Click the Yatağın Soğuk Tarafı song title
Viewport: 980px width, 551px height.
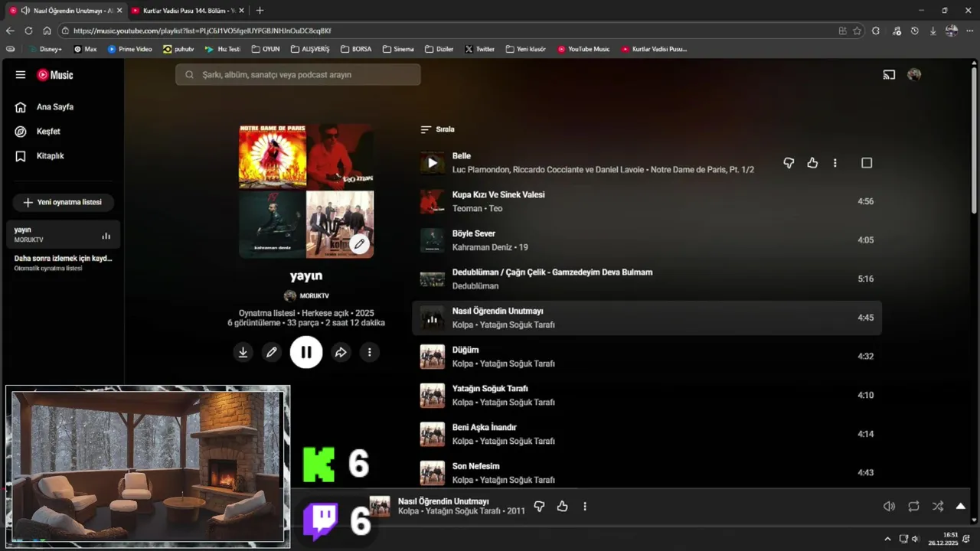pos(490,389)
